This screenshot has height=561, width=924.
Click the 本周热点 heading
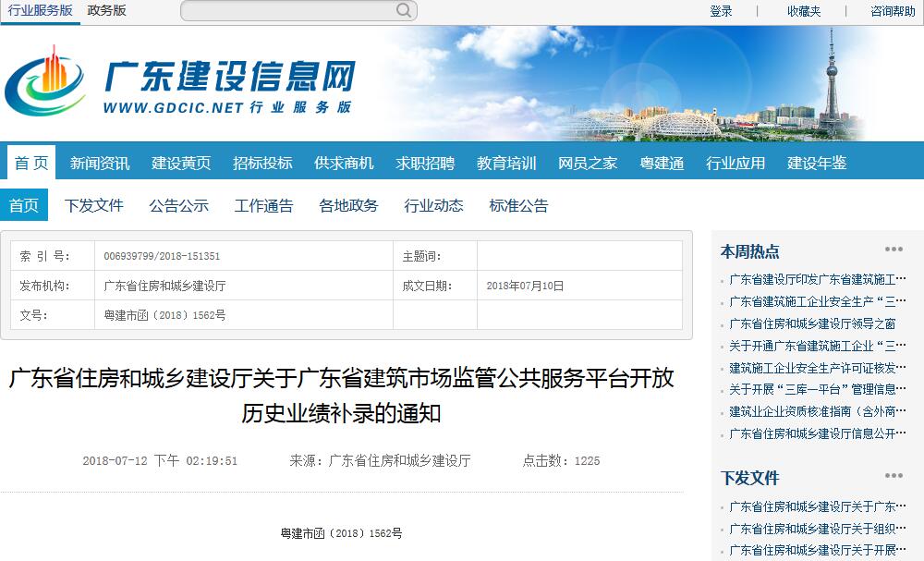[x=749, y=251]
